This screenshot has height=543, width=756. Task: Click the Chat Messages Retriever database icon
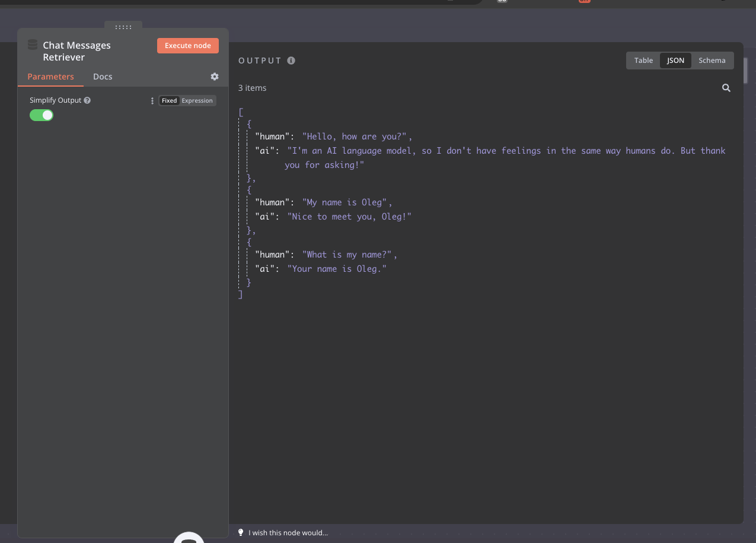(x=33, y=45)
